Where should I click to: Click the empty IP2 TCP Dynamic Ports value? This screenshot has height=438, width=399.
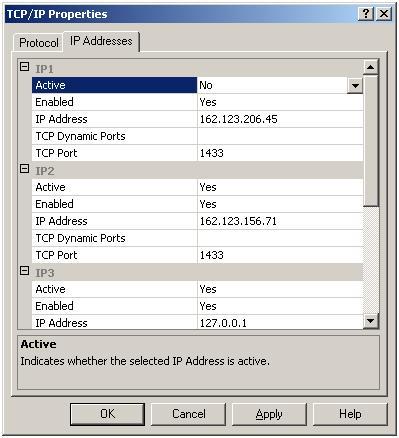(x=280, y=238)
